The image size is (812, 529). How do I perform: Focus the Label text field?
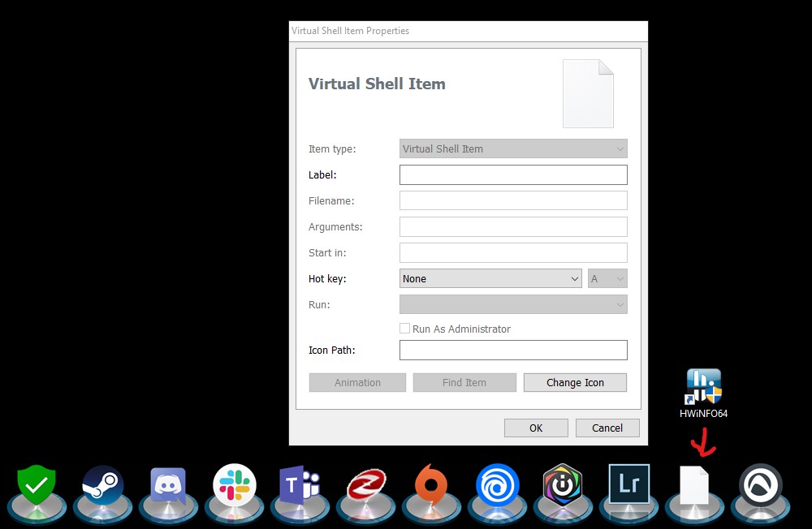(513, 174)
